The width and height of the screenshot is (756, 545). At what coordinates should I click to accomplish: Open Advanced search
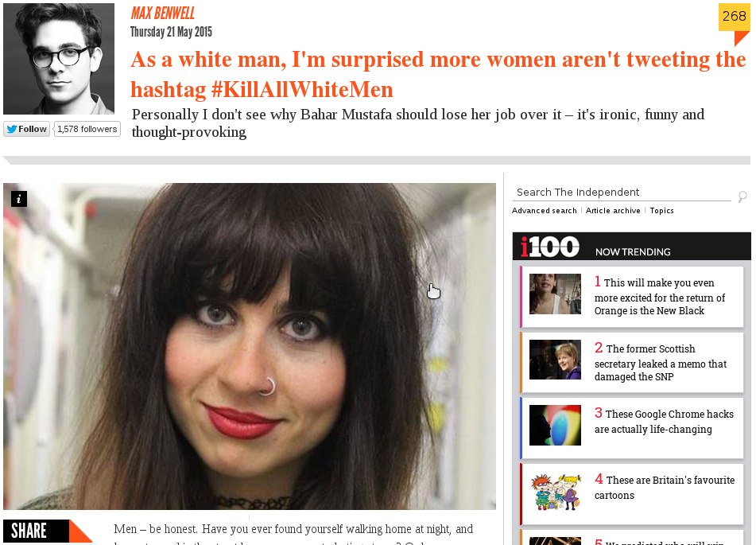coord(545,211)
